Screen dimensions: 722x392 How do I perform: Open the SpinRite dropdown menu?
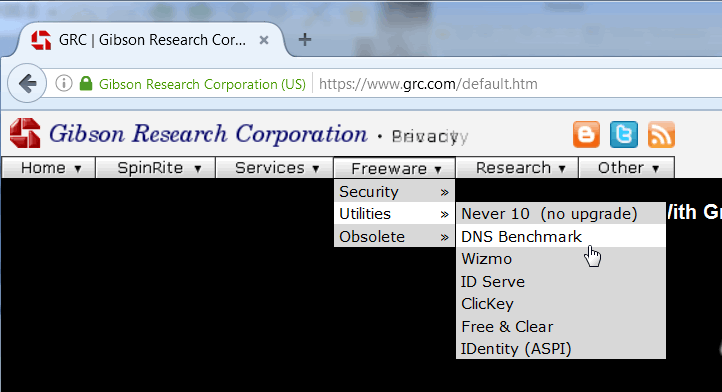(156, 168)
